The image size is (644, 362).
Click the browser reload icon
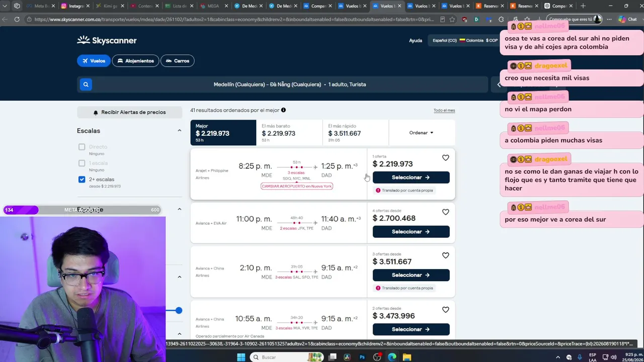[17, 20]
